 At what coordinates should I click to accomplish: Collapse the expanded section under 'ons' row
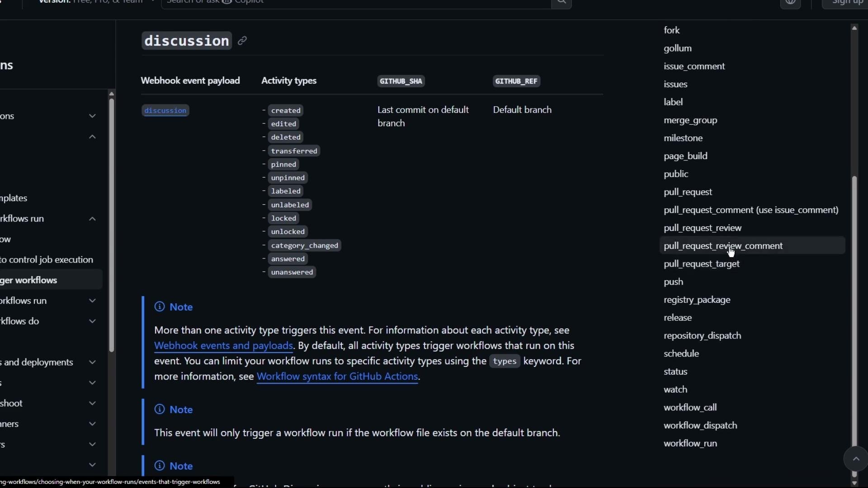click(92, 137)
